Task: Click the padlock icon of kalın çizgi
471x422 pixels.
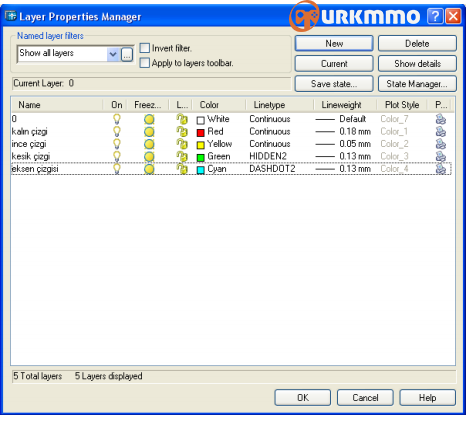Action: [182, 132]
